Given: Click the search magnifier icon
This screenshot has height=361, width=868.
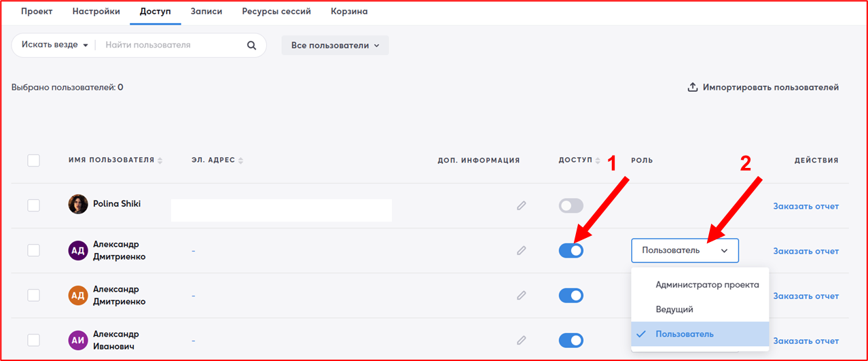Looking at the screenshot, I should tap(251, 46).
